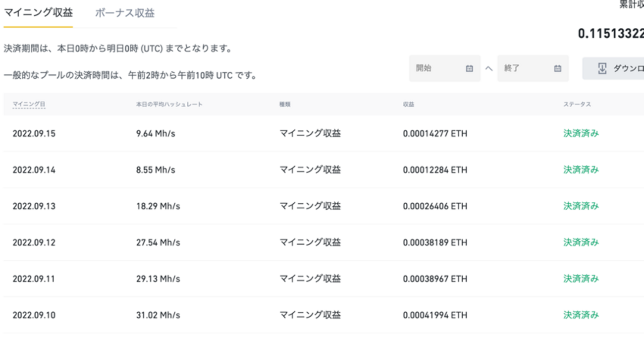This screenshot has width=644, height=338.
Task: Open the start date calendar picker
Action: coord(444,68)
